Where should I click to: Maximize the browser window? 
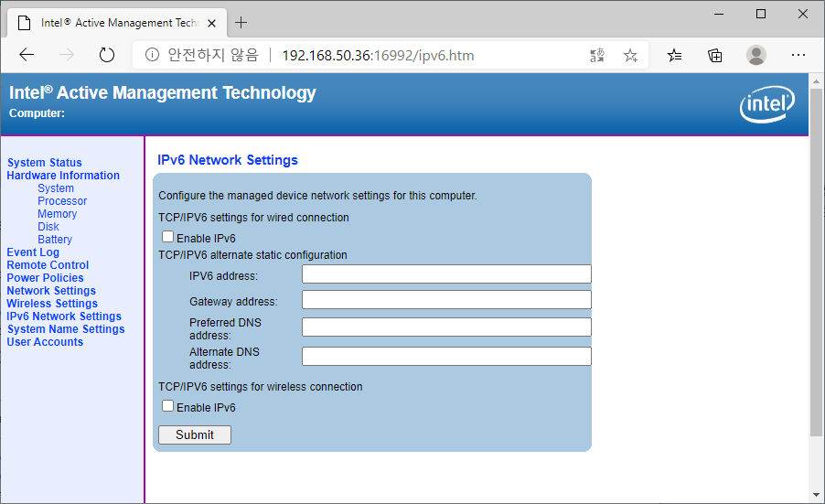[761, 15]
